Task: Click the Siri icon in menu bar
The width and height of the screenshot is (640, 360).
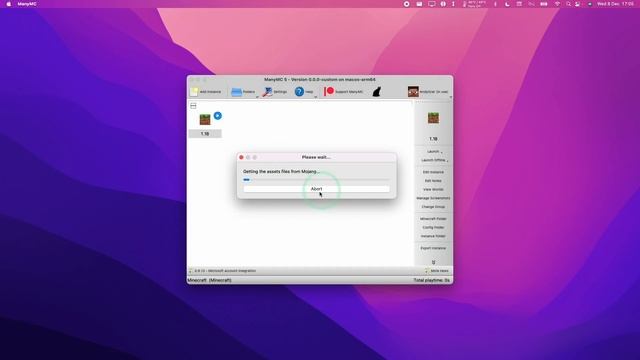Action: tap(589, 4)
